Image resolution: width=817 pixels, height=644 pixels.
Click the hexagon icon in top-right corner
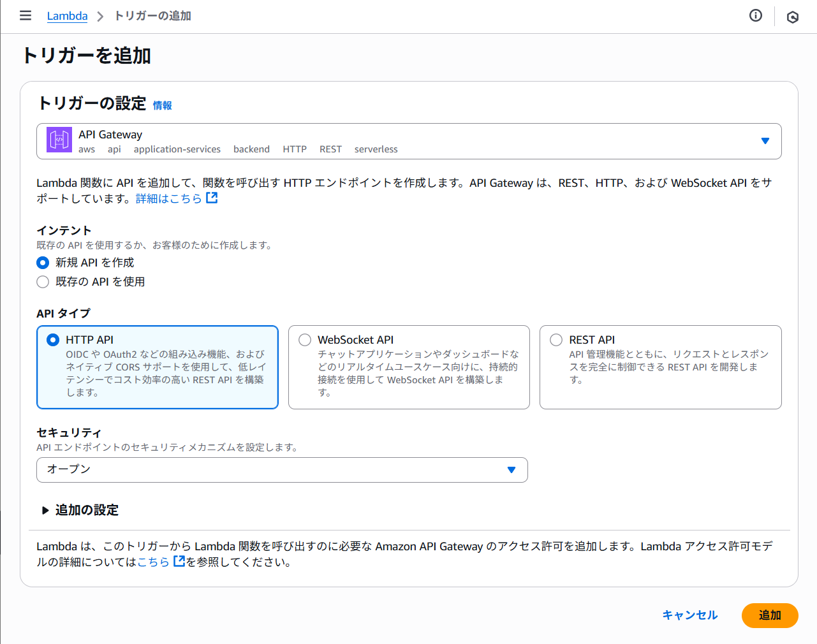click(793, 17)
